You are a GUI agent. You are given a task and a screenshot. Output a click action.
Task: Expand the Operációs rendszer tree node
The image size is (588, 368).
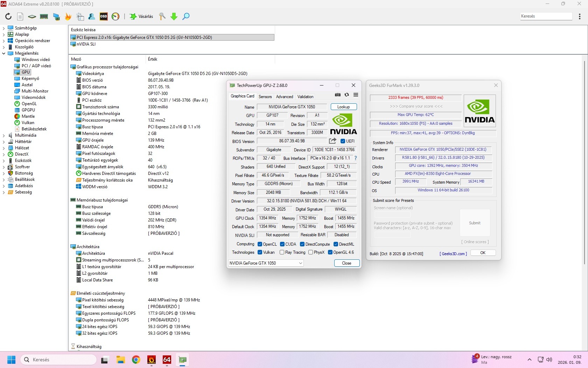[3, 41]
